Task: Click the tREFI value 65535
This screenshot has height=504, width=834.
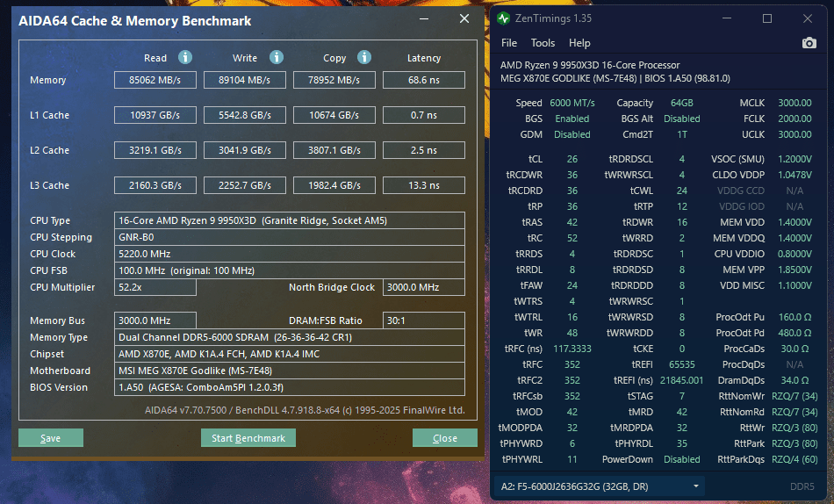Action: pos(682,364)
